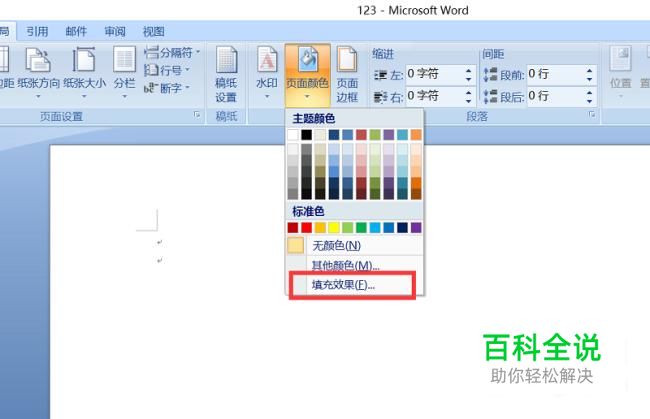The height and width of the screenshot is (419, 650).
Task: Switch to the 引用 tab
Action: (x=37, y=31)
